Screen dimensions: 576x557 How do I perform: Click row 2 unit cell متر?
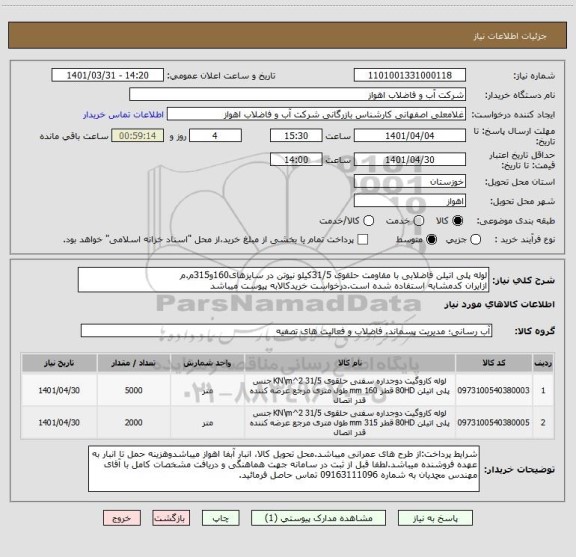coord(208,423)
